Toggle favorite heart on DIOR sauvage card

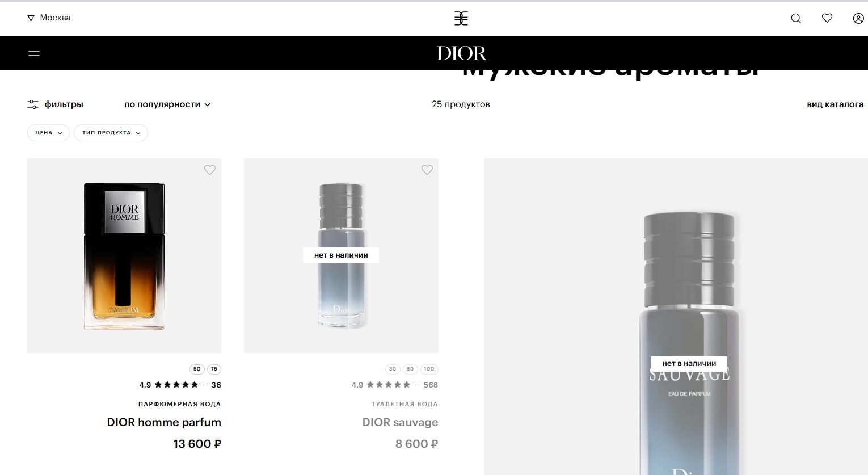[427, 170]
